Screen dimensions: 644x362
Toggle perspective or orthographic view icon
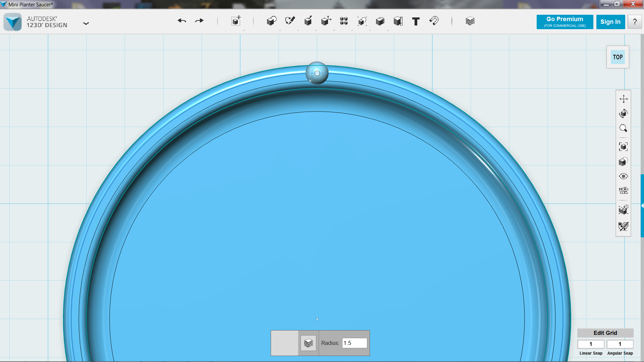623,162
